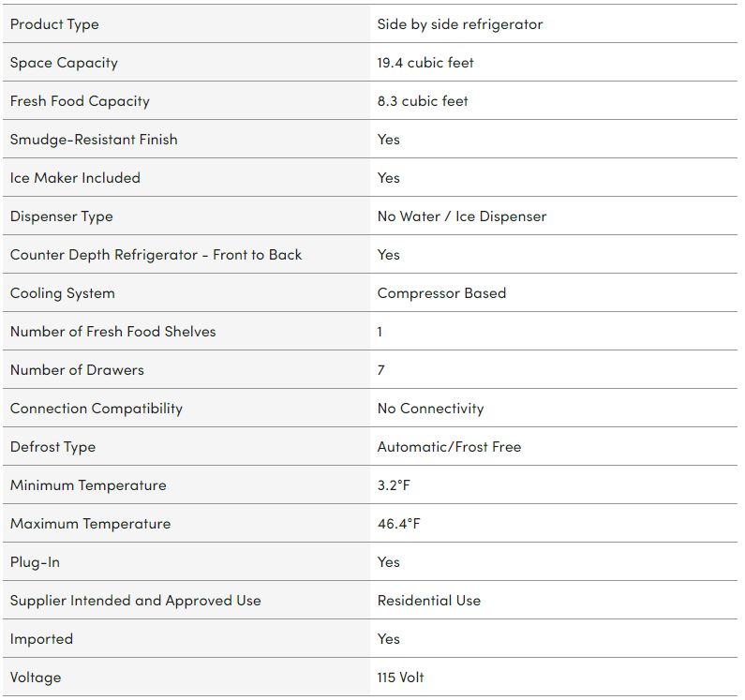This screenshot has width=745, height=700.
Task: Click Number of Fresh Food Shelves label
Action: tap(112, 332)
